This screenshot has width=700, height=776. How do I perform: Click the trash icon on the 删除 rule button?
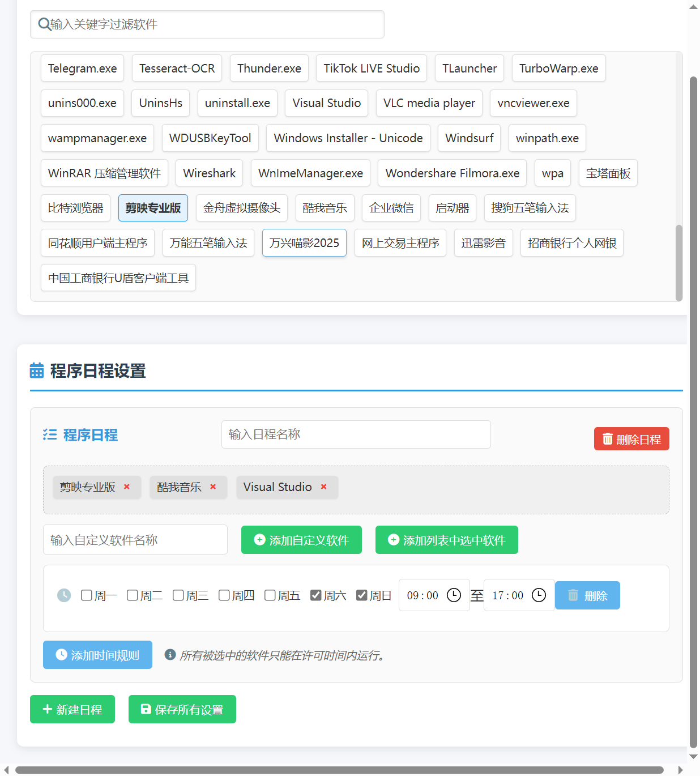point(573,595)
